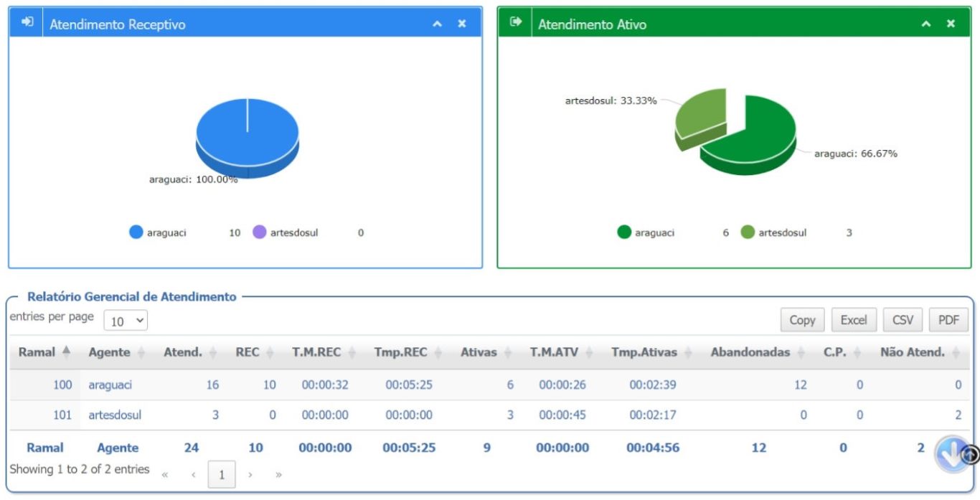This screenshot has width=980, height=500.
Task: Open the entries per page dropdown
Action: pyautogui.click(x=126, y=321)
